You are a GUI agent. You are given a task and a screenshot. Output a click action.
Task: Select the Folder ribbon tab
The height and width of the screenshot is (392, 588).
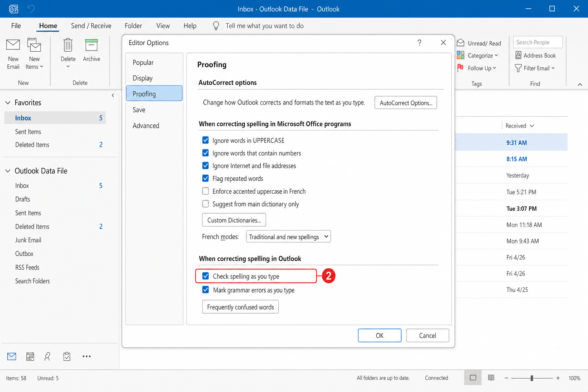[133, 26]
